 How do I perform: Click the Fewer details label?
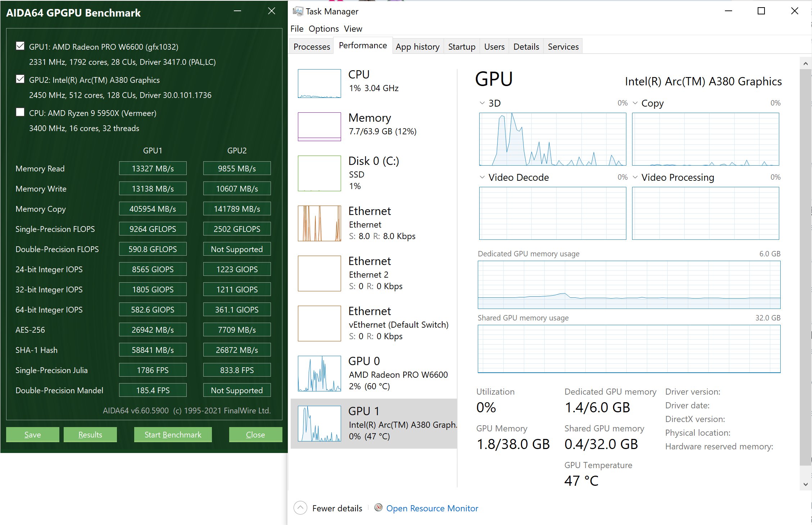(337, 508)
